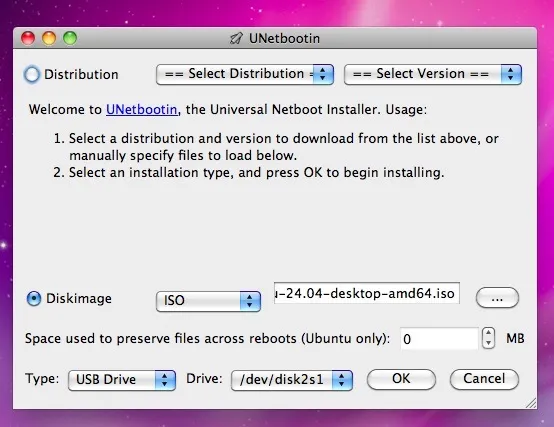
Task: Click the Cancel button
Action: tap(484, 379)
